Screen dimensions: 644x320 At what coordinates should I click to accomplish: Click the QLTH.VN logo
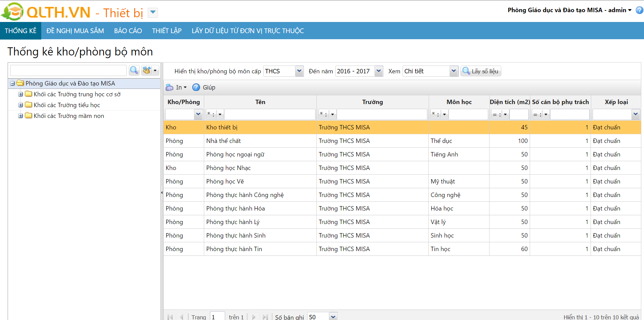(x=46, y=12)
